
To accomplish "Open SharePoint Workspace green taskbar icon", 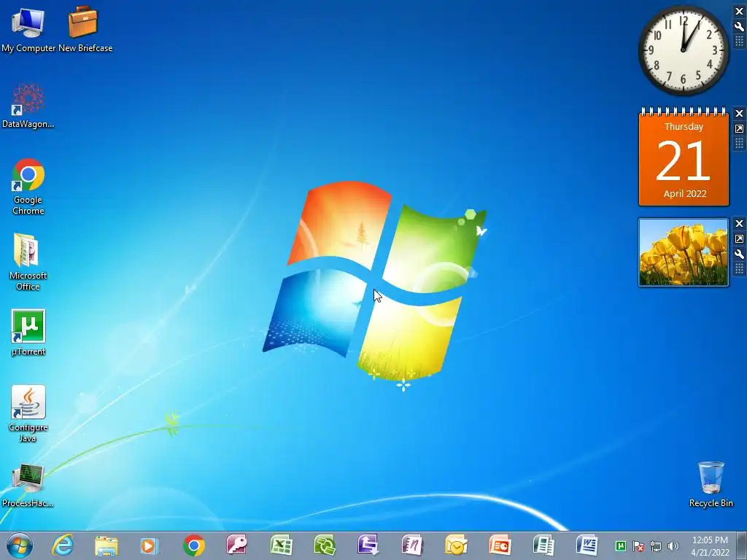I will click(325, 545).
